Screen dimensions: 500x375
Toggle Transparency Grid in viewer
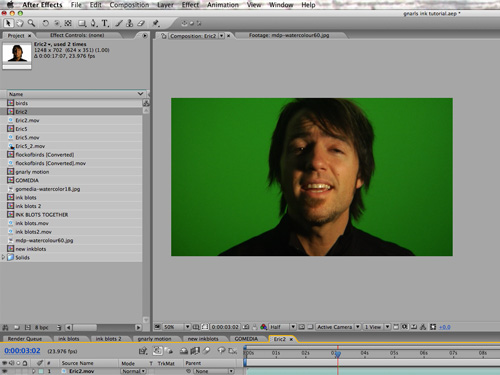(x=310, y=327)
